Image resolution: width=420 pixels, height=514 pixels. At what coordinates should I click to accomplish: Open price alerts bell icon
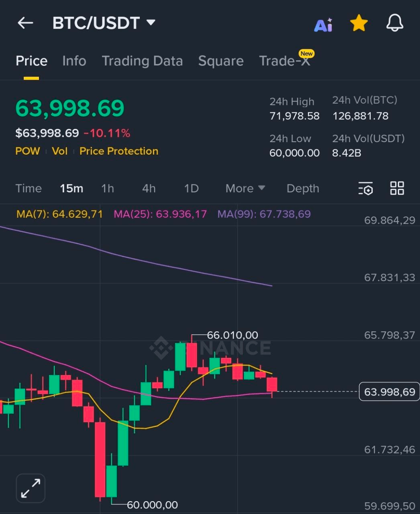(394, 23)
